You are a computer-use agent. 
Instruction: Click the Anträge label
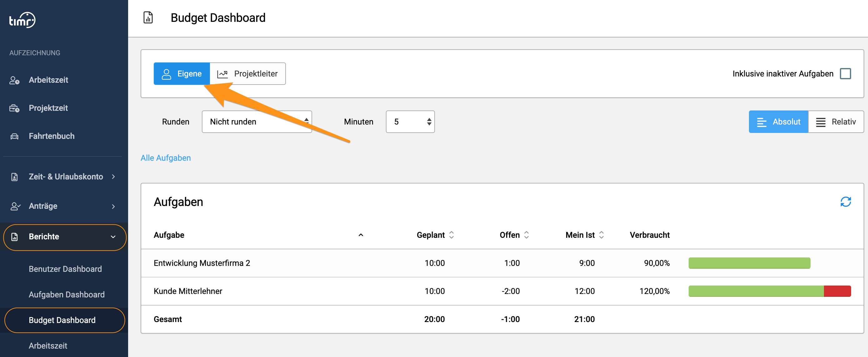43,206
